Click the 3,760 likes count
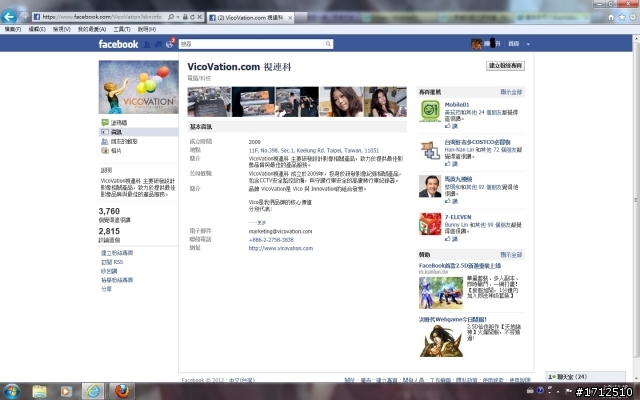This screenshot has width=640, height=400. click(109, 211)
